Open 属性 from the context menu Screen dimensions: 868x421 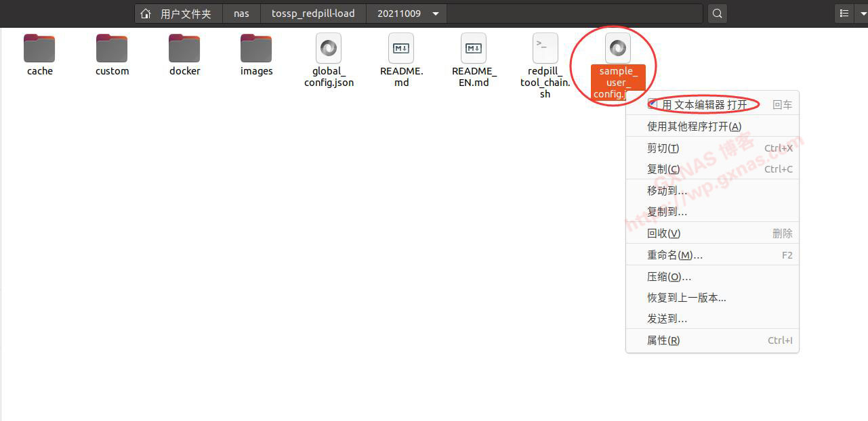tap(663, 340)
